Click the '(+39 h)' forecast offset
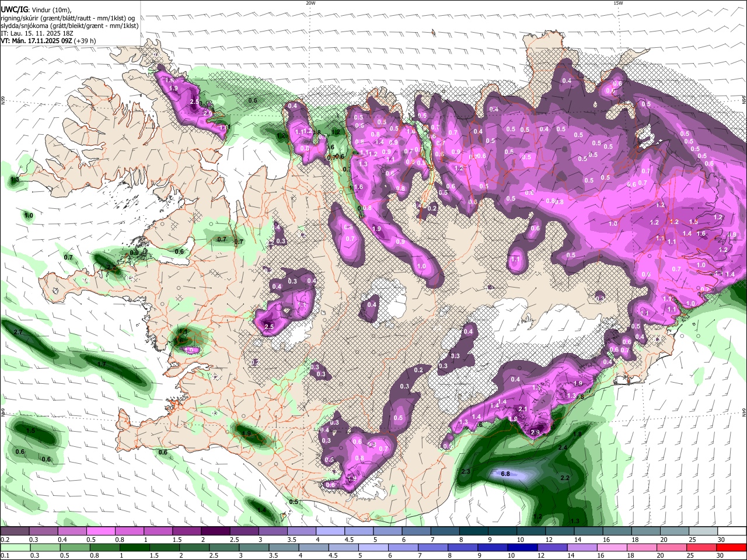The width and height of the screenshot is (747, 560). click(x=85, y=41)
